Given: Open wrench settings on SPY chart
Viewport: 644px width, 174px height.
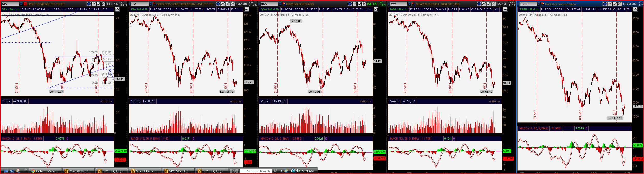Looking at the screenshot, I should click(x=103, y=4).
